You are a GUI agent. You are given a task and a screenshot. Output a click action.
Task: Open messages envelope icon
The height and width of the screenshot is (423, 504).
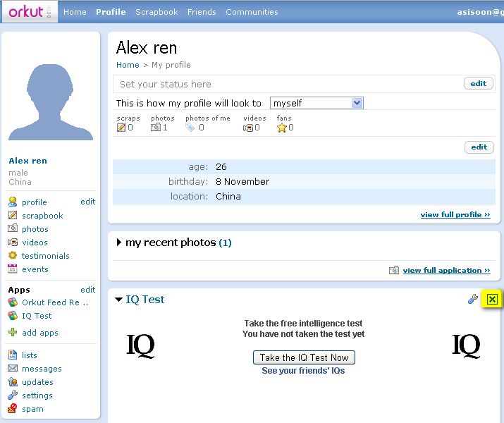coord(13,369)
